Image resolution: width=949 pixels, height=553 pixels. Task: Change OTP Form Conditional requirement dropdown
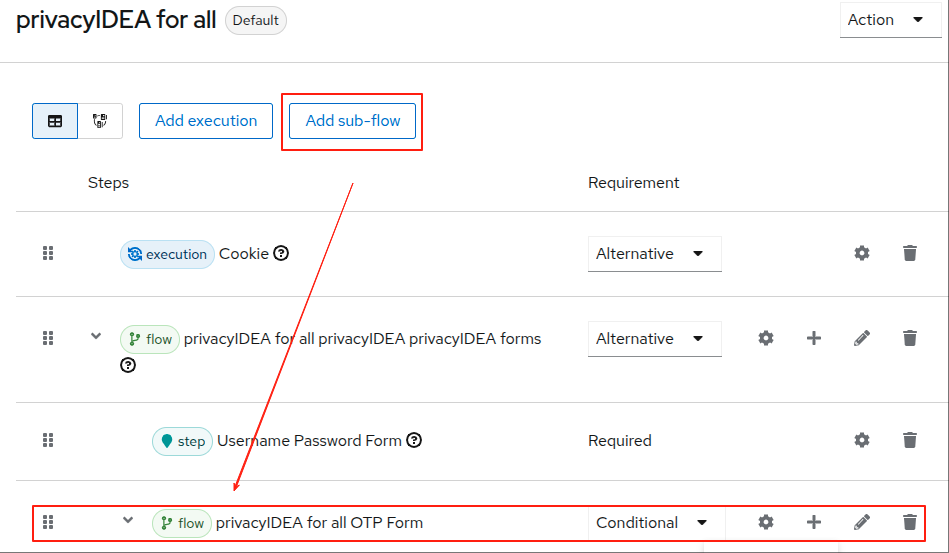(654, 522)
